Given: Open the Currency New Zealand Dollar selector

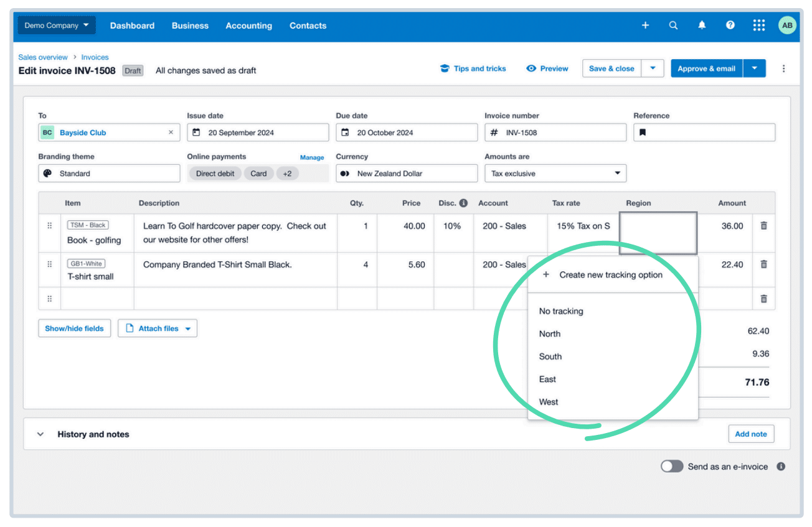Looking at the screenshot, I should click(x=407, y=174).
